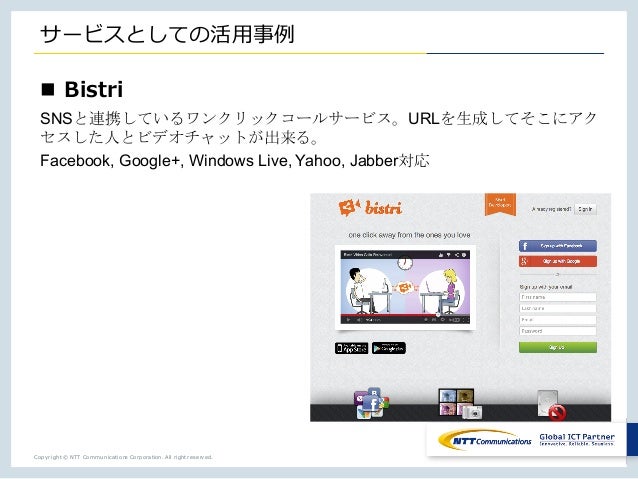Click the Sign in button
The height and width of the screenshot is (479, 638).
point(585,209)
